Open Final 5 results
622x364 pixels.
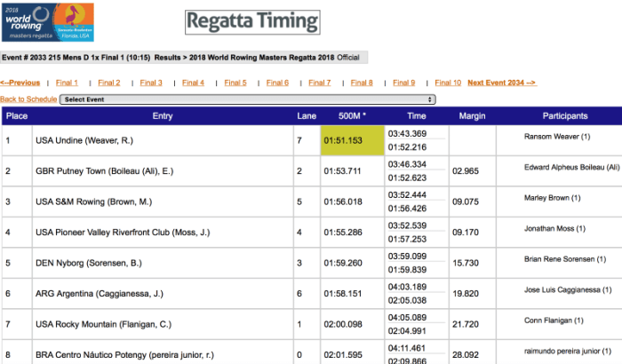coord(235,83)
